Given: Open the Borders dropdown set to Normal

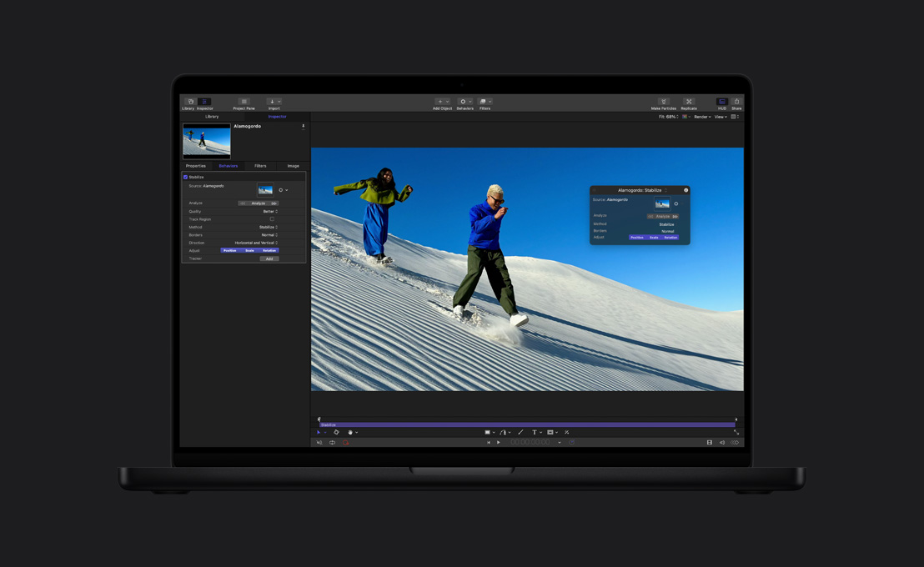Looking at the screenshot, I should (269, 235).
